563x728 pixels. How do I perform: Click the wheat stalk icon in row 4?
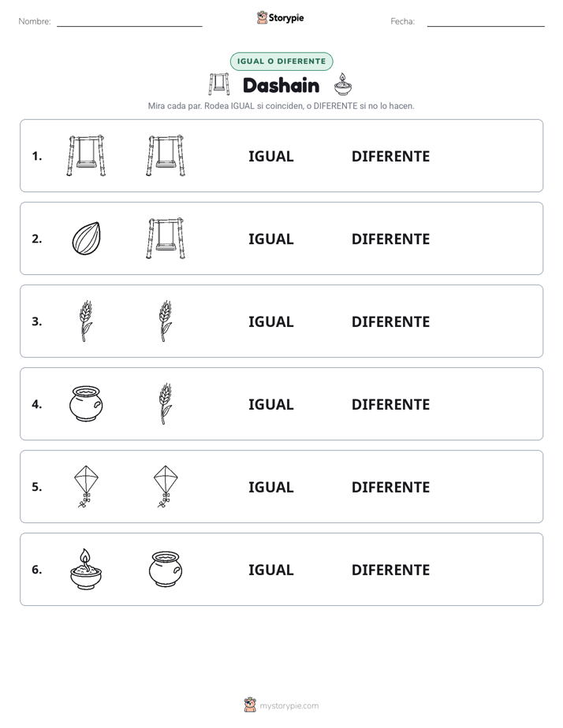(x=166, y=403)
